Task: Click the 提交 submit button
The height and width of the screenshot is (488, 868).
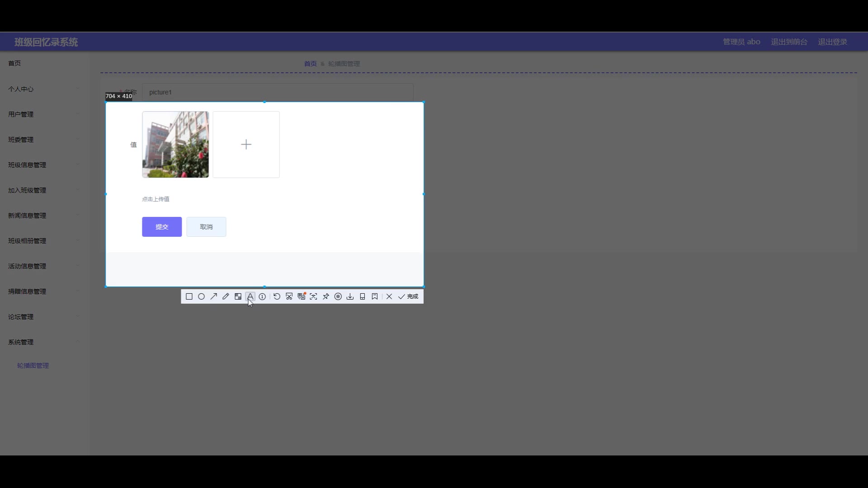Action: [x=162, y=227]
